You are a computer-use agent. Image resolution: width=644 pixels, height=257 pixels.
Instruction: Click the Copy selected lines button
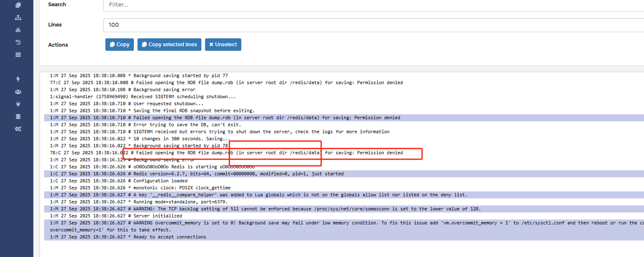(169, 45)
